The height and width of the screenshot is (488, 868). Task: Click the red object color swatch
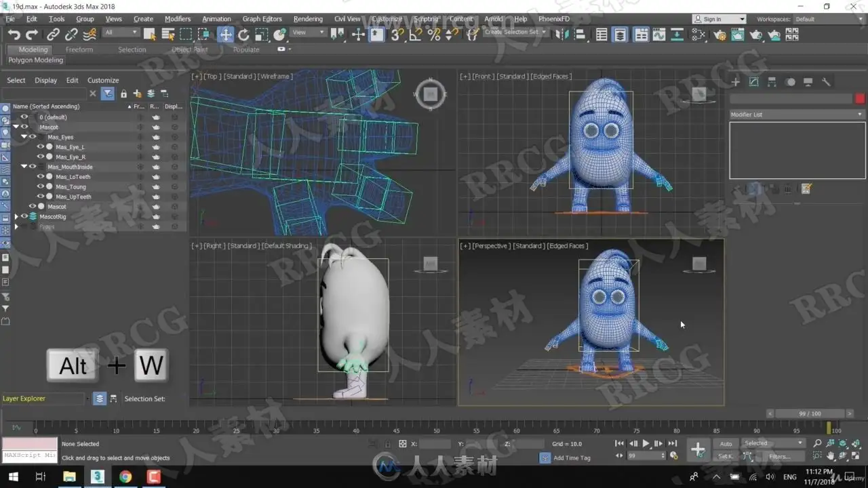pyautogui.click(x=860, y=99)
